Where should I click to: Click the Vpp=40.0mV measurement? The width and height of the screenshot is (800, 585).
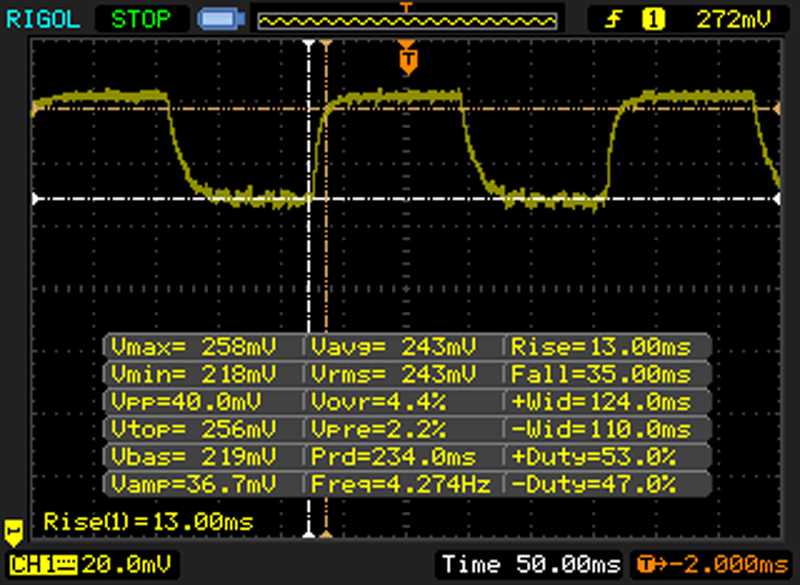(x=186, y=402)
